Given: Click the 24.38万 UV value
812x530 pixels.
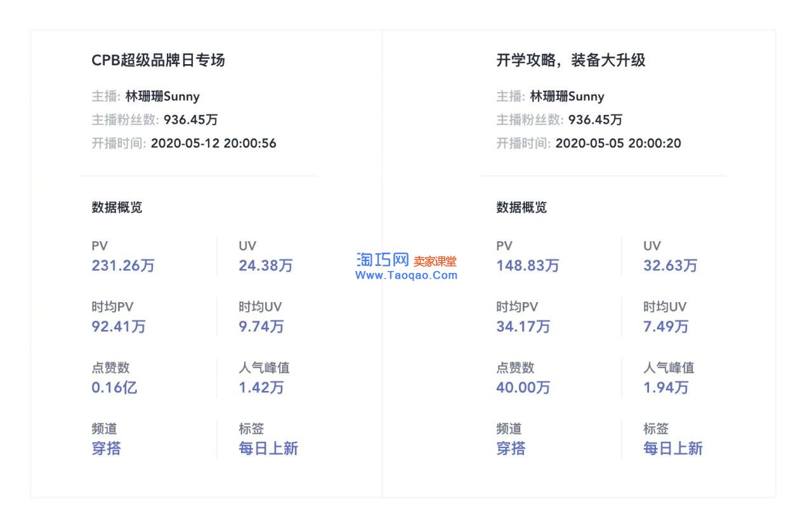Looking at the screenshot, I should click(x=265, y=265).
